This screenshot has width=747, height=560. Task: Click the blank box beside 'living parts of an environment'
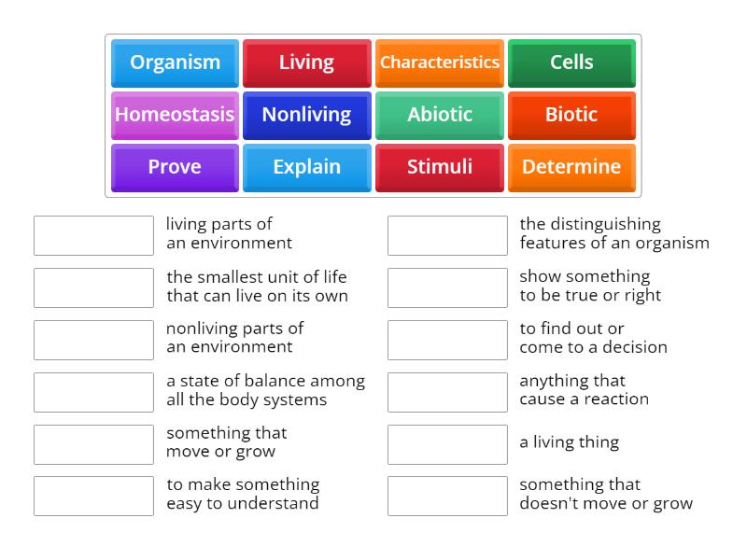pyautogui.click(x=92, y=235)
